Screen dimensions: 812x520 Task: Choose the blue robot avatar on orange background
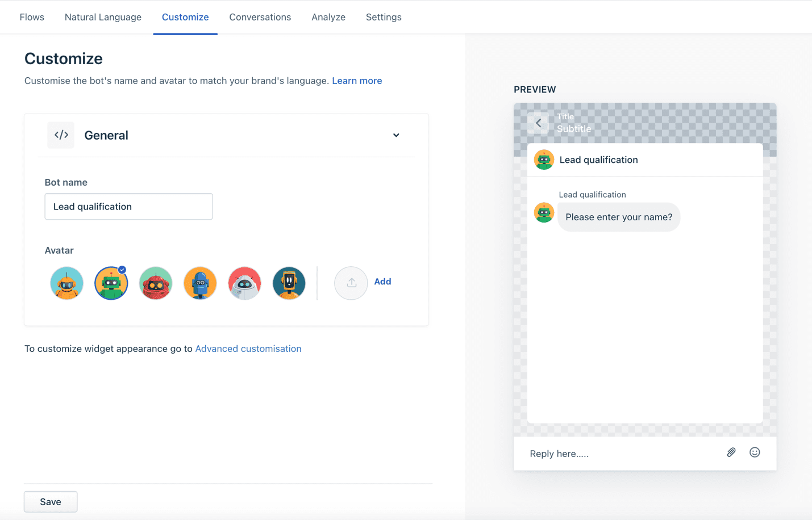200,283
